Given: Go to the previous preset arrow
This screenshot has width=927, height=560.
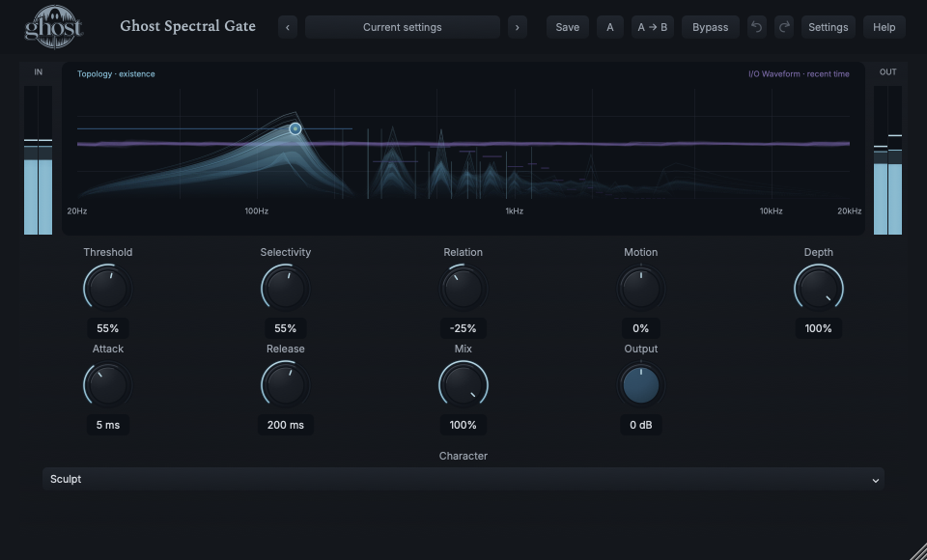Looking at the screenshot, I should click(288, 27).
